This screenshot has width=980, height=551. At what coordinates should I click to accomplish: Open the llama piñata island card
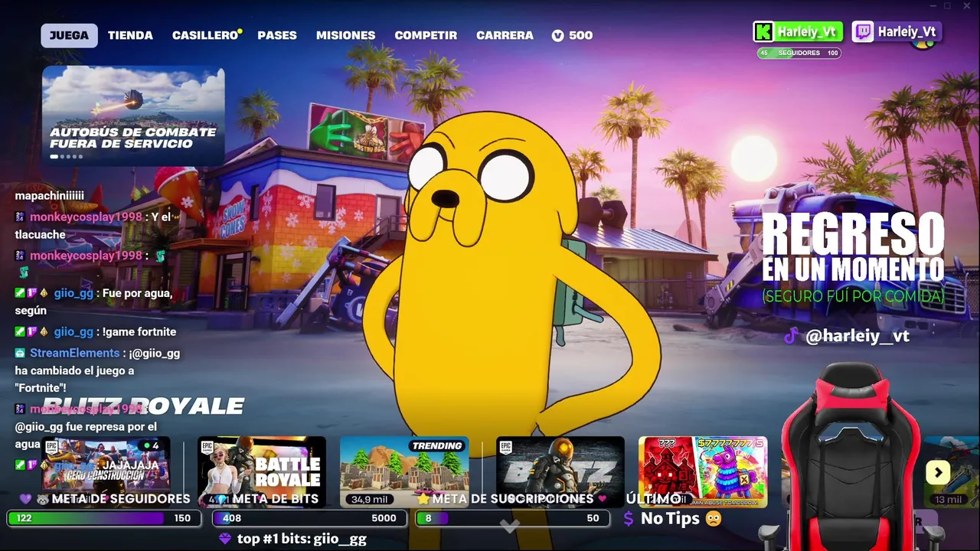tap(703, 471)
